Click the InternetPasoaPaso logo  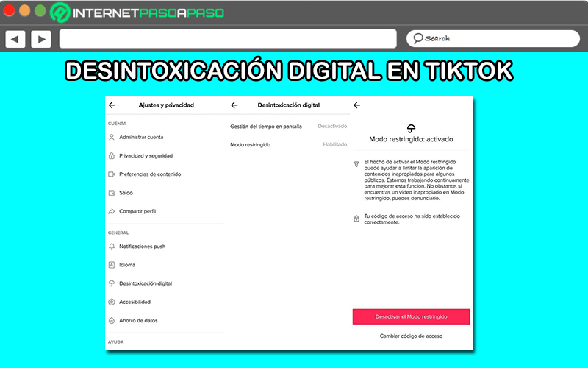137,13
